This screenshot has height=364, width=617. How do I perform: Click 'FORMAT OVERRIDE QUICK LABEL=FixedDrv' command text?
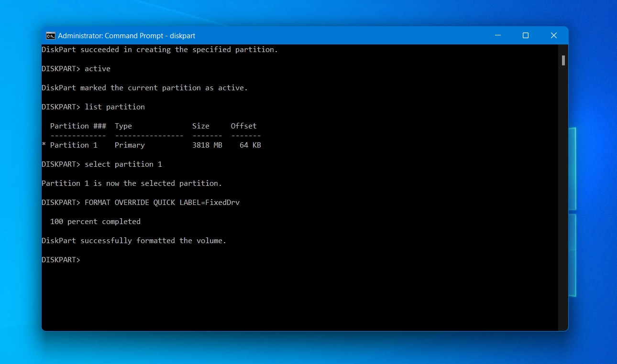coord(162,203)
